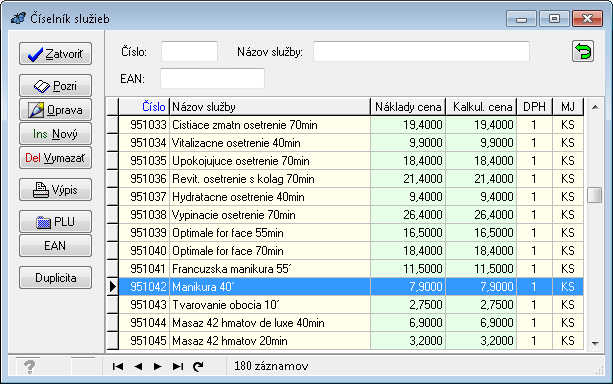Refresh the records list icon

coord(198,366)
